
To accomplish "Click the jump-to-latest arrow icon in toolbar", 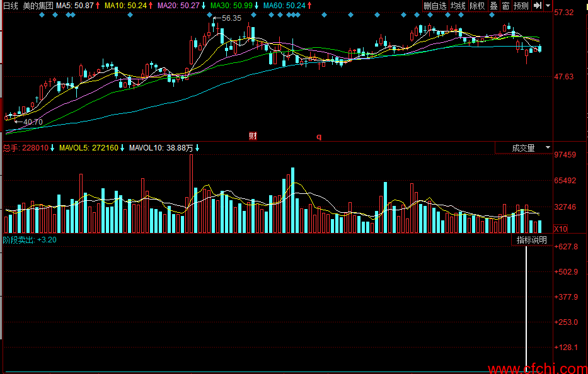I will pos(538,6).
